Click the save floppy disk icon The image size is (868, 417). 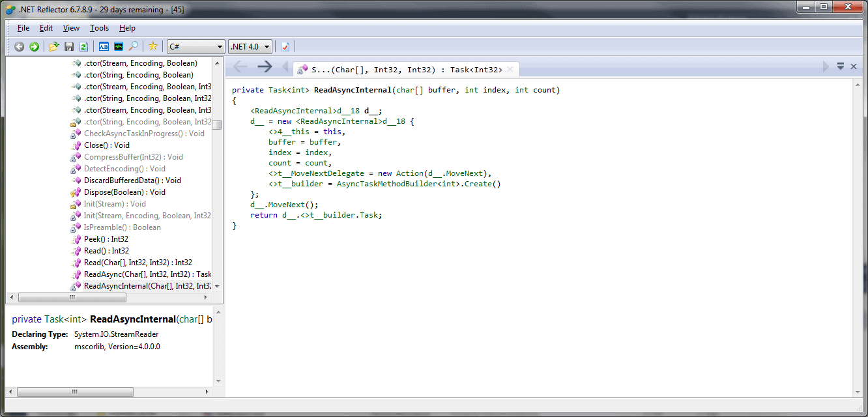(69, 46)
